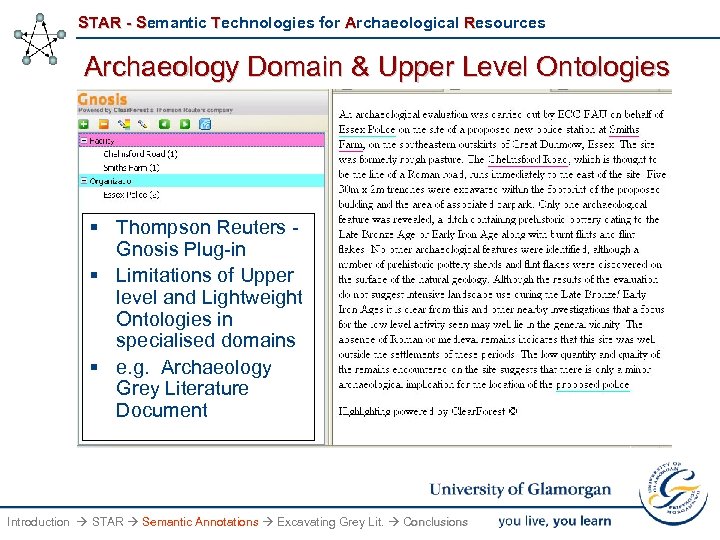720x540 pixels.
Task: Select Chelmsford Road (1) tree entry
Action: pyautogui.click(x=140, y=154)
